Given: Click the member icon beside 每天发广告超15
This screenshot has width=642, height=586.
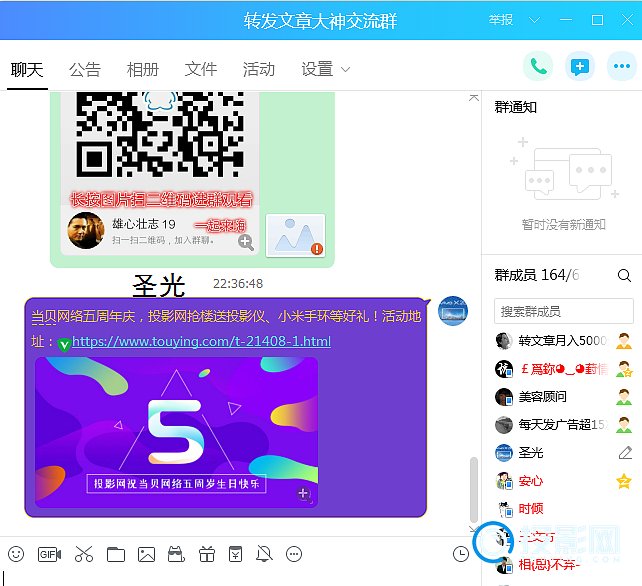Looking at the screenshot, I should pos(624,425).
